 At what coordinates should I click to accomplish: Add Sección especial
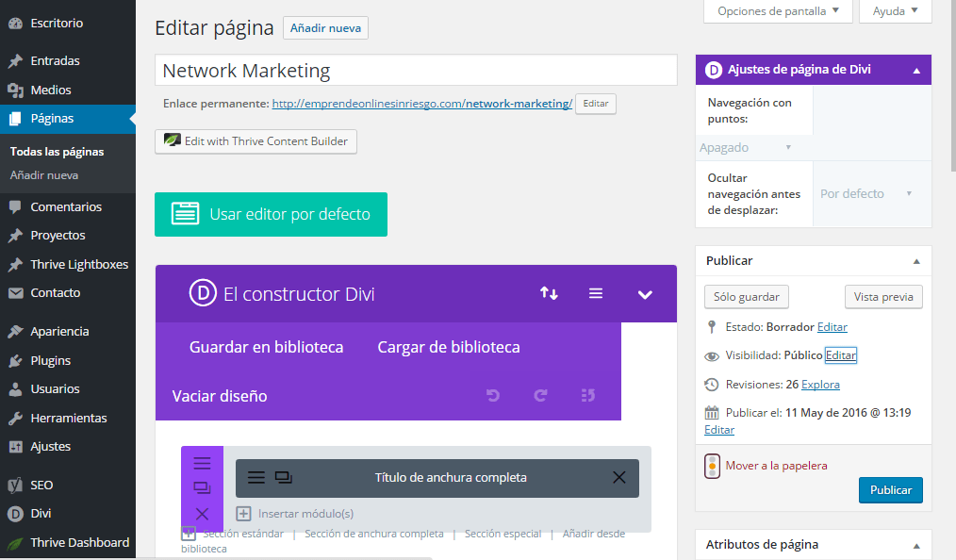[x=503, y=534]
